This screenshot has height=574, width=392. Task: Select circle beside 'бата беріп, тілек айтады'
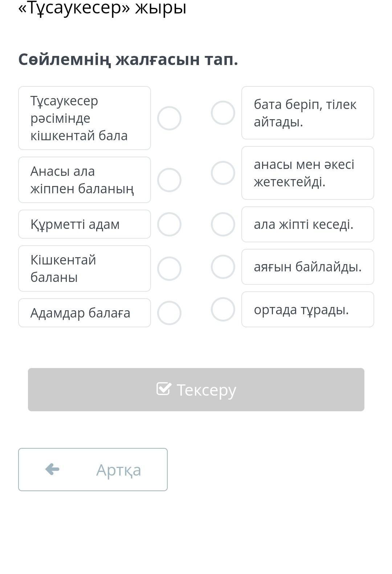tap(223, 113)
